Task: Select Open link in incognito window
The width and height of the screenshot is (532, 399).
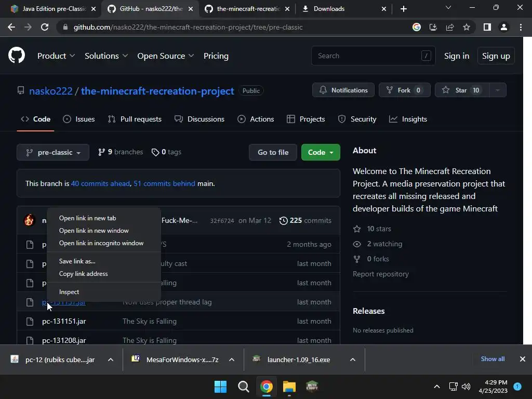Action: coord(104,243)
